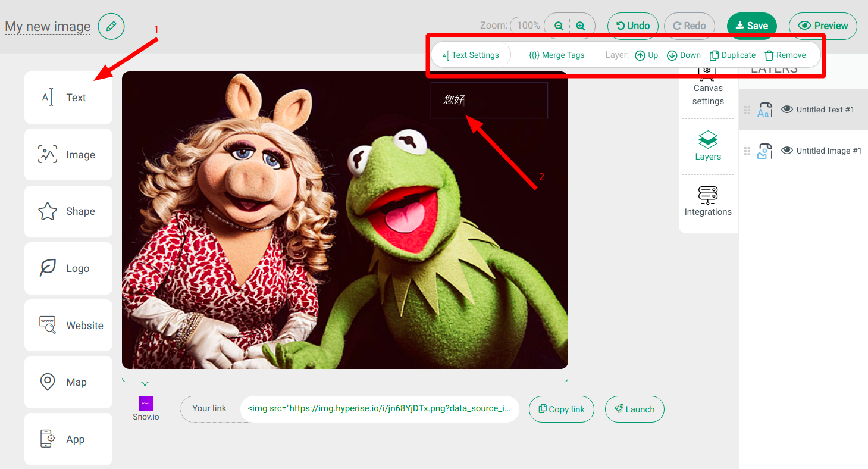Zoom in with magnifier plus icon

tap(581, 26)
